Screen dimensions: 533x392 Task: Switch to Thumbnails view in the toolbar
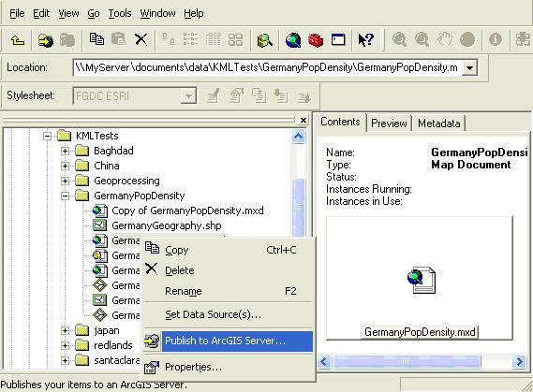[x=235, y=39]
